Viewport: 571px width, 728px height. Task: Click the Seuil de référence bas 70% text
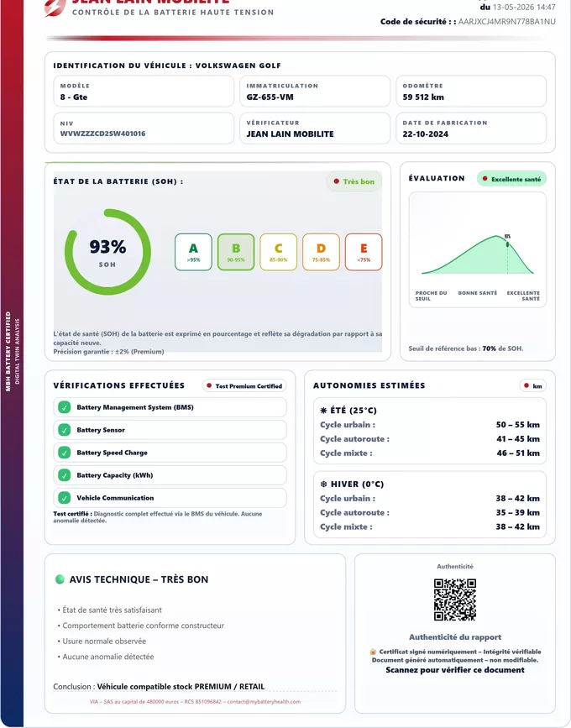(x=466, y=348)
